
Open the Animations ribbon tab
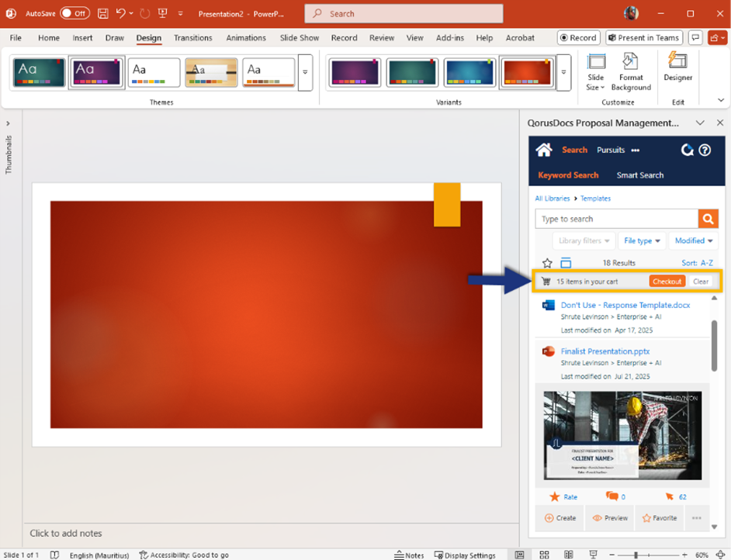click(x=246, y=38)
